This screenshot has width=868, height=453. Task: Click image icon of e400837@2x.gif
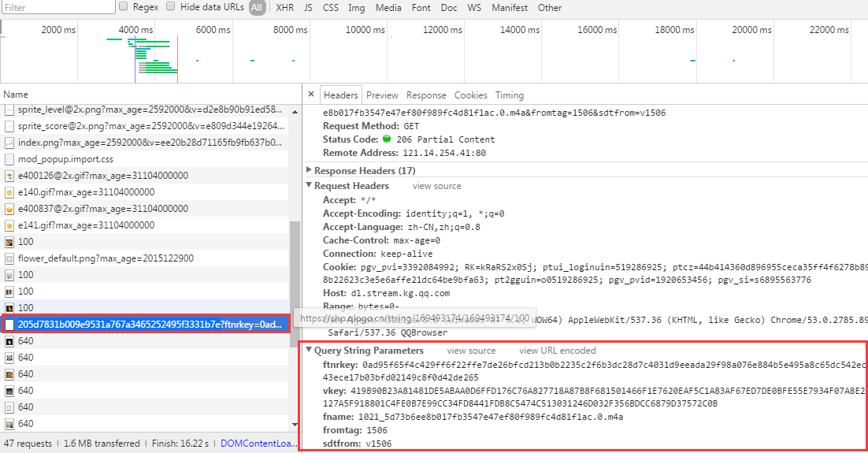(9, 210)
